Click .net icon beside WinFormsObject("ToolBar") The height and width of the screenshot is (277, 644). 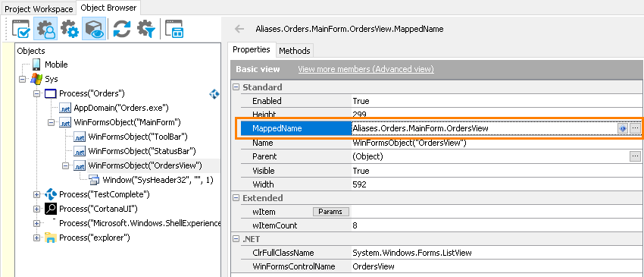click(80, 137)
